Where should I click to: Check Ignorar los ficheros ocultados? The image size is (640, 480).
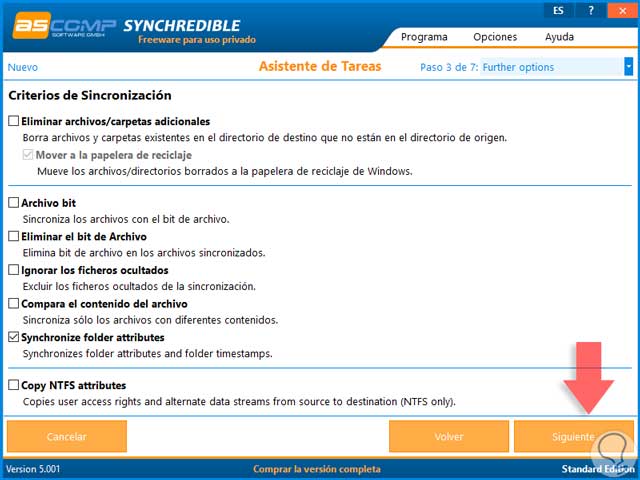(x=13, y=270)
